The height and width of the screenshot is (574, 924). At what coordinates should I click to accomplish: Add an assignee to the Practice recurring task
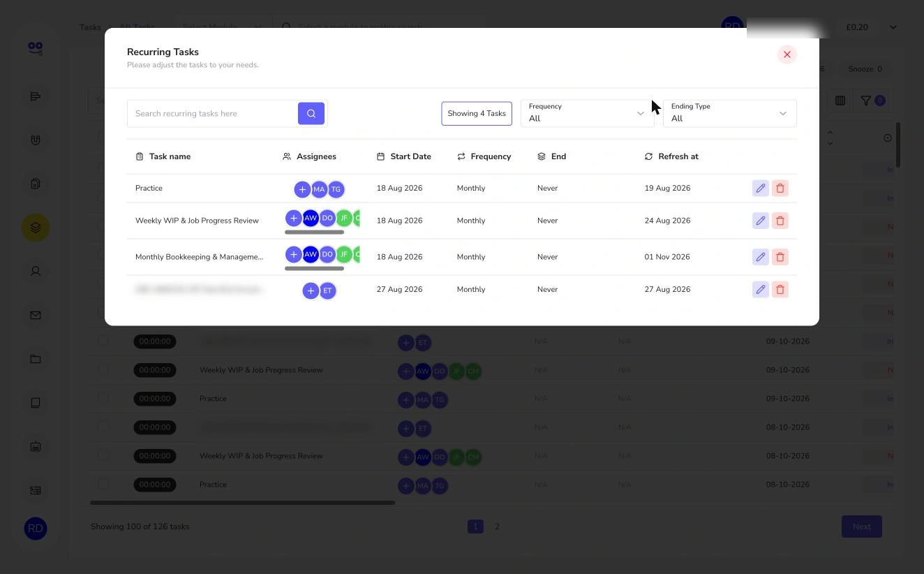point(302,189)
